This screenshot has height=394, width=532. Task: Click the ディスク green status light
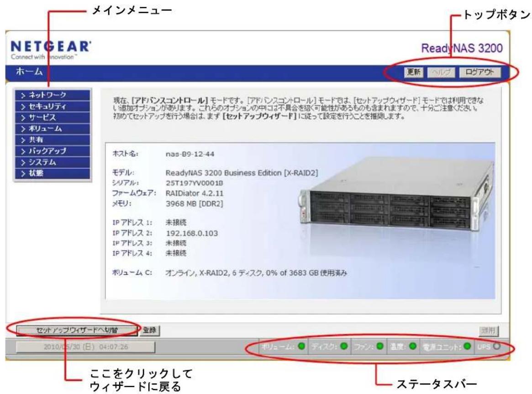tap(344, 346)
